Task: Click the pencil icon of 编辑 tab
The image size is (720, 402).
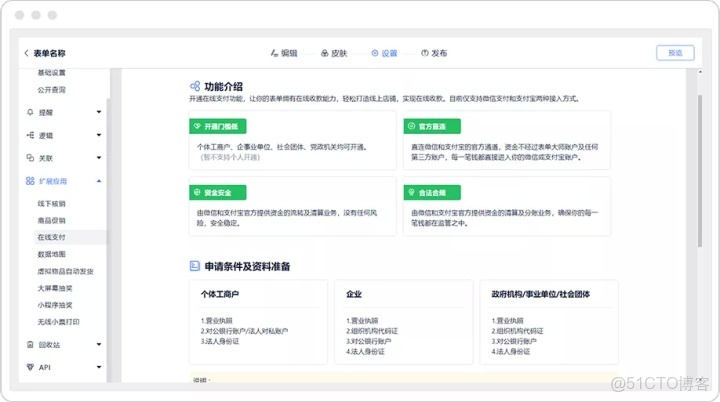Action: click(274, 53)
